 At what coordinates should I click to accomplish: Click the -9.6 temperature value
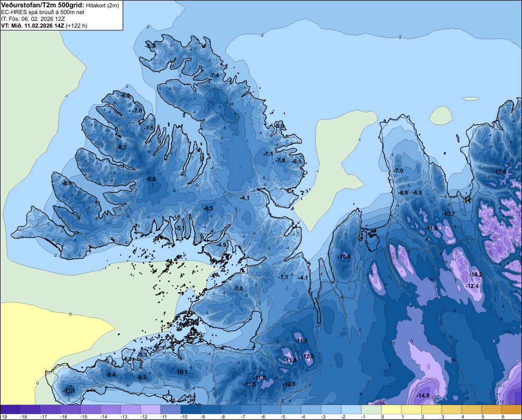pyautogui.click(x=151, y=179)
